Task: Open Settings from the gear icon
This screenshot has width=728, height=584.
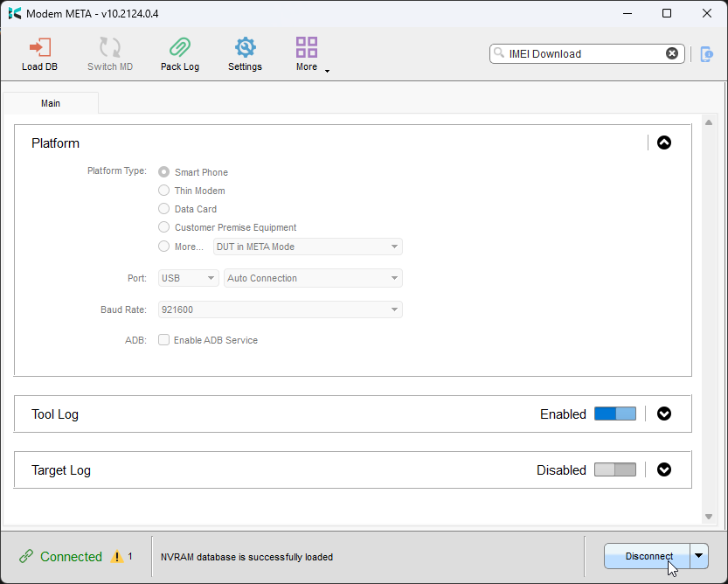Action: [x=245, y=48]
